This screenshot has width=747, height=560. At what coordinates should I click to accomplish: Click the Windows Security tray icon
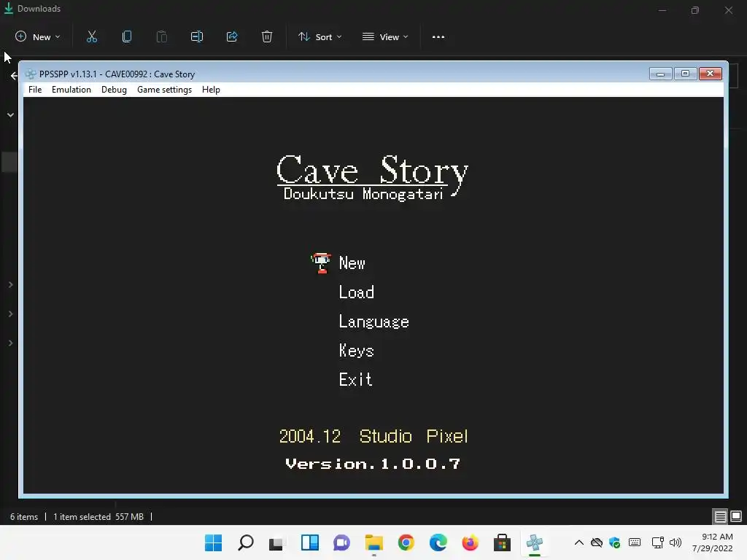click(x=614, y=542)
